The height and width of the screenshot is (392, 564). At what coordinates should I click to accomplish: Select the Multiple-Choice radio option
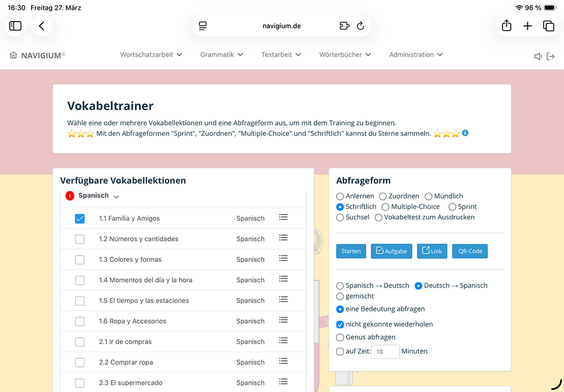click(x=385, y=207)
